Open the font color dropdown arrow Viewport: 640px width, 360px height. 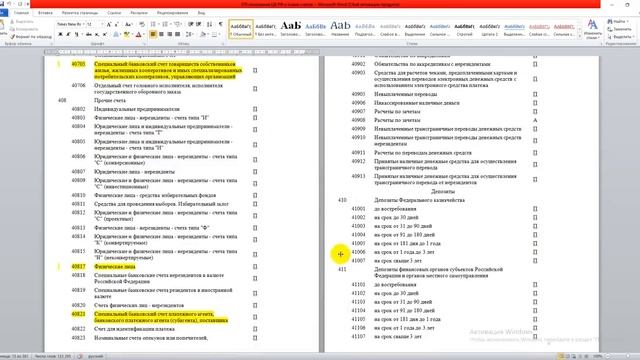coord(144,35)
